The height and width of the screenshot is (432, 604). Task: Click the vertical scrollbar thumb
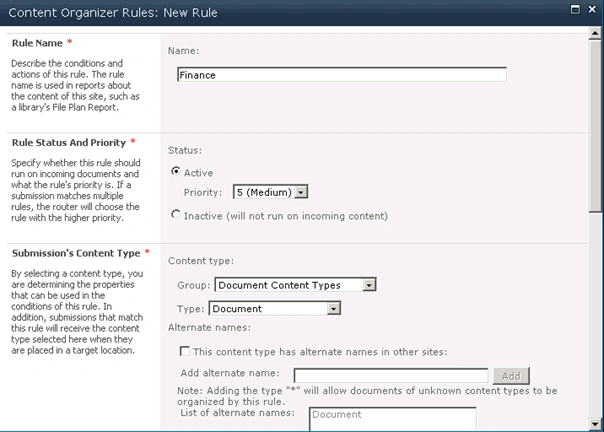[x=595, y=126]
